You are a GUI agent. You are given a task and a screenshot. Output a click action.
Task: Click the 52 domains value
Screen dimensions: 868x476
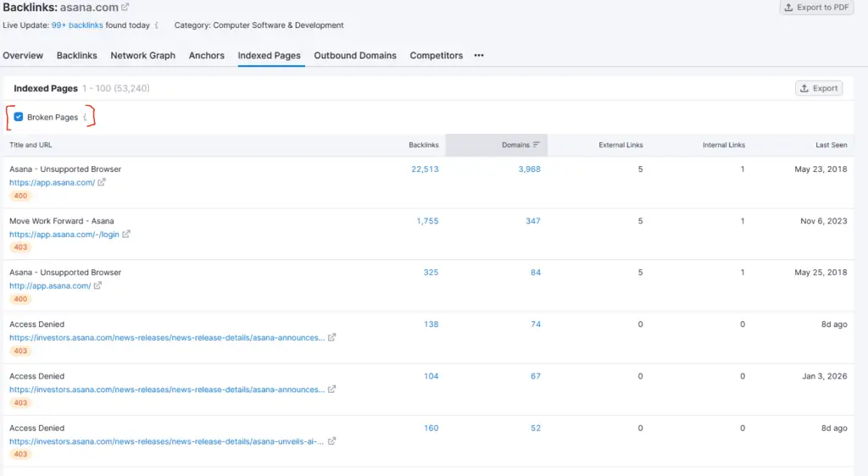(536, 428)
